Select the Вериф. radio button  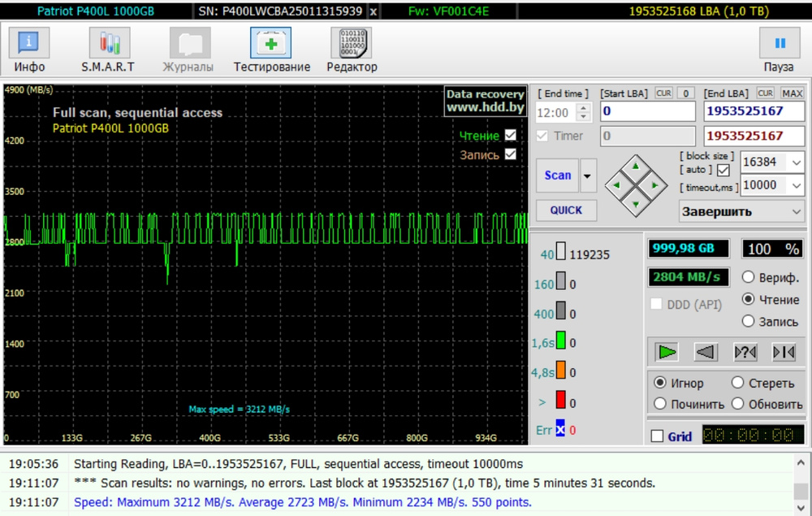click(x=749, y=277)
